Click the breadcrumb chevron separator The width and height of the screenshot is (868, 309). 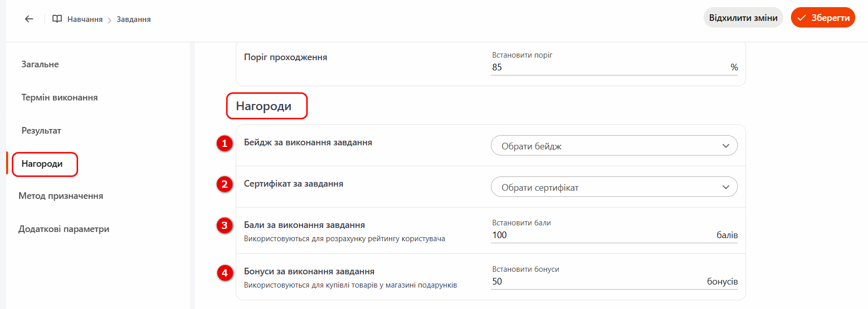pyautogui.click(x=109, y=20)
